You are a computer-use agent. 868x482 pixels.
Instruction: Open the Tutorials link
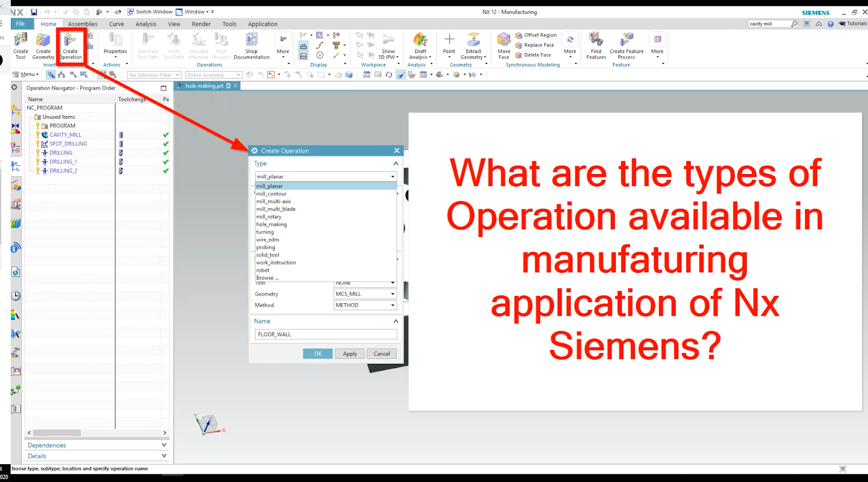853,24
